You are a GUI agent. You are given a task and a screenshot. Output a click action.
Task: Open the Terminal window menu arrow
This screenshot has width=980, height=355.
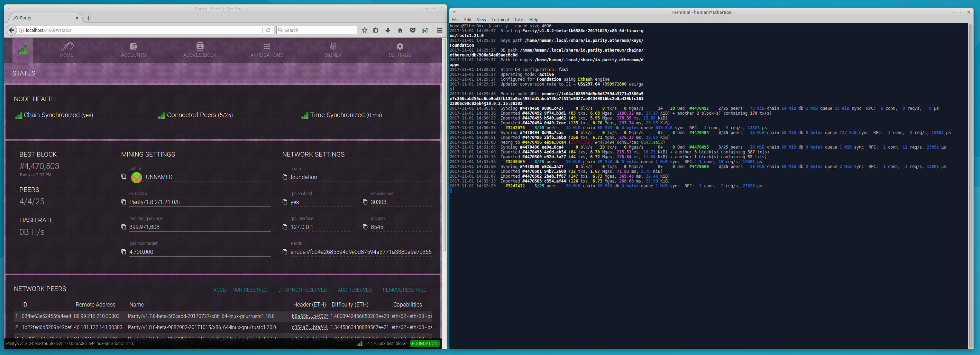click(x=454, y=12)
